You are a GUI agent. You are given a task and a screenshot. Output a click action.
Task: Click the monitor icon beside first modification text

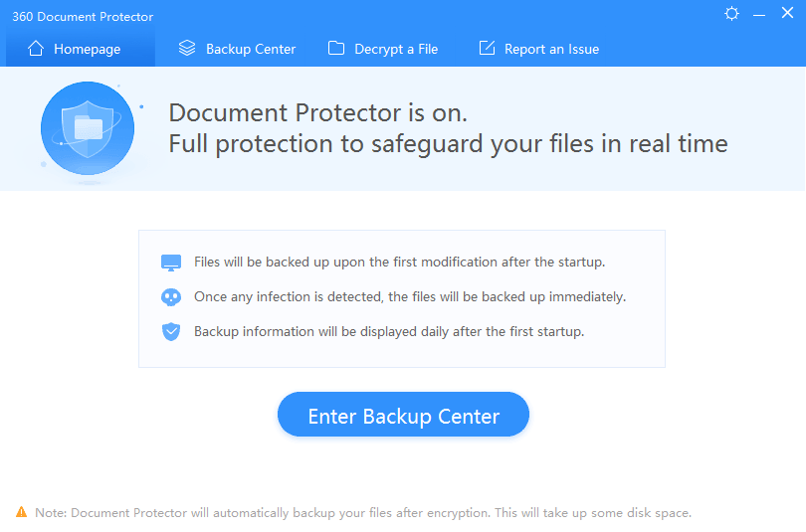point(171,263)
